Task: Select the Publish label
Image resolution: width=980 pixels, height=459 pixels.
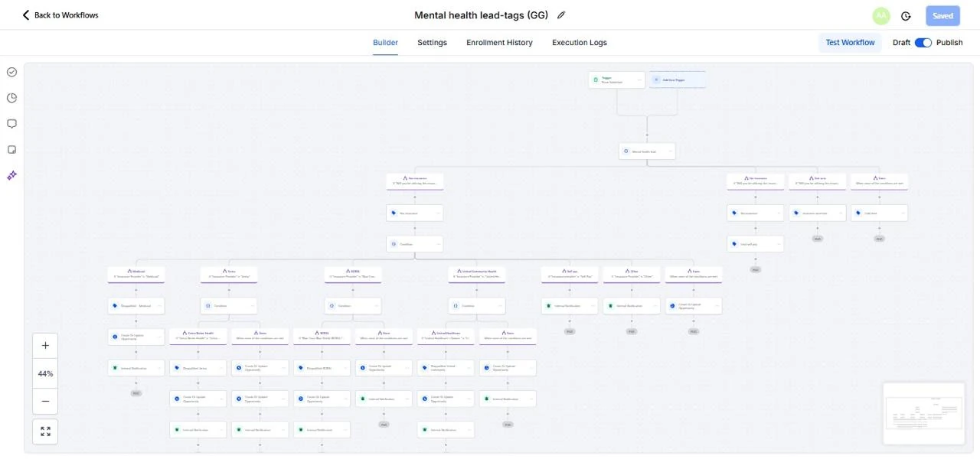Action: click(x=949, y=43)
